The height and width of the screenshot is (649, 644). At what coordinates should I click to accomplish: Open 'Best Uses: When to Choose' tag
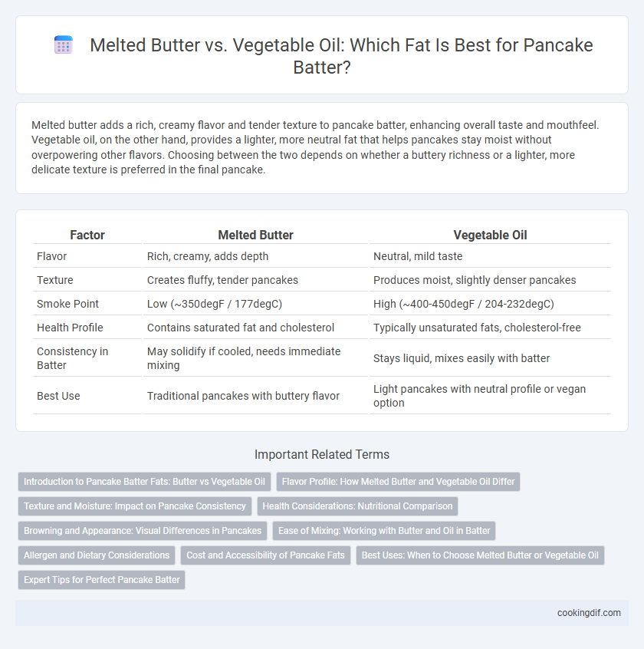pos(480,555)
